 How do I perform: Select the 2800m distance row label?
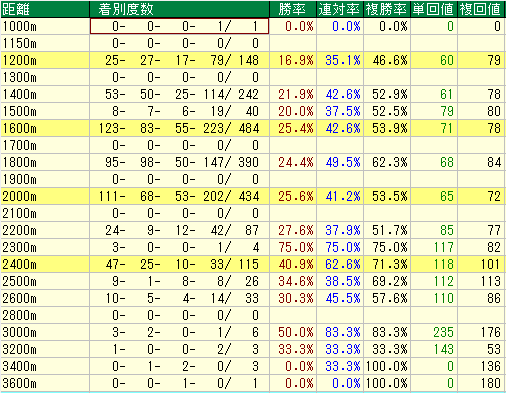tap(19, 315)
